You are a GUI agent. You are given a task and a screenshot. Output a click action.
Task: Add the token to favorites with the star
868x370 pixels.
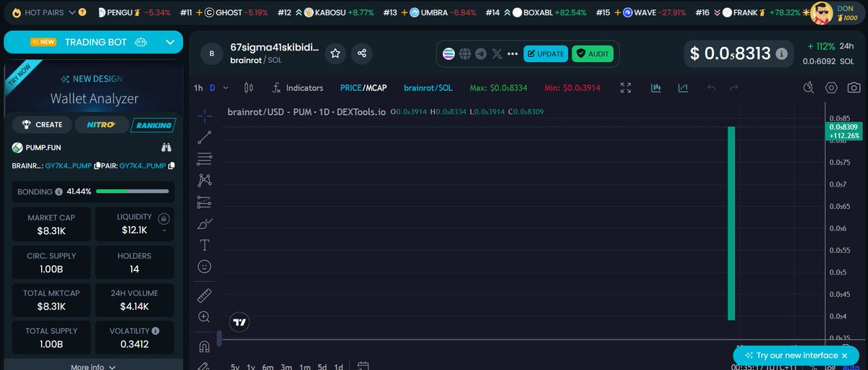(335, 53)
